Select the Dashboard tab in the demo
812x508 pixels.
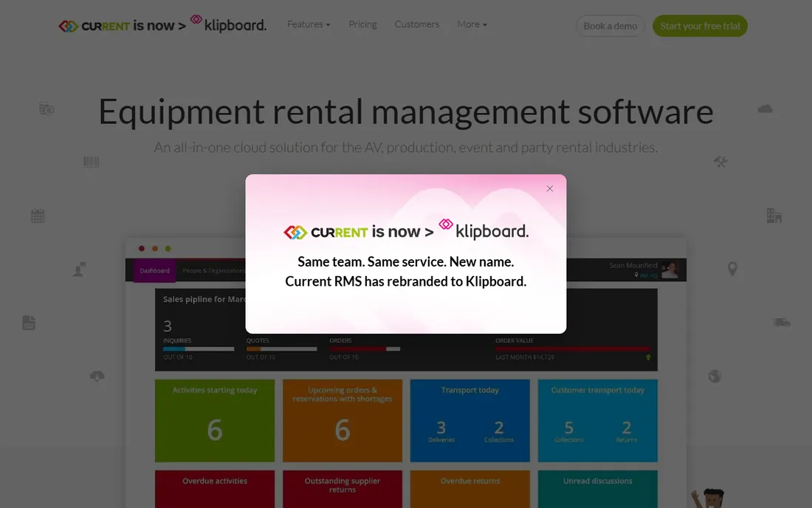tap(154, 271)
